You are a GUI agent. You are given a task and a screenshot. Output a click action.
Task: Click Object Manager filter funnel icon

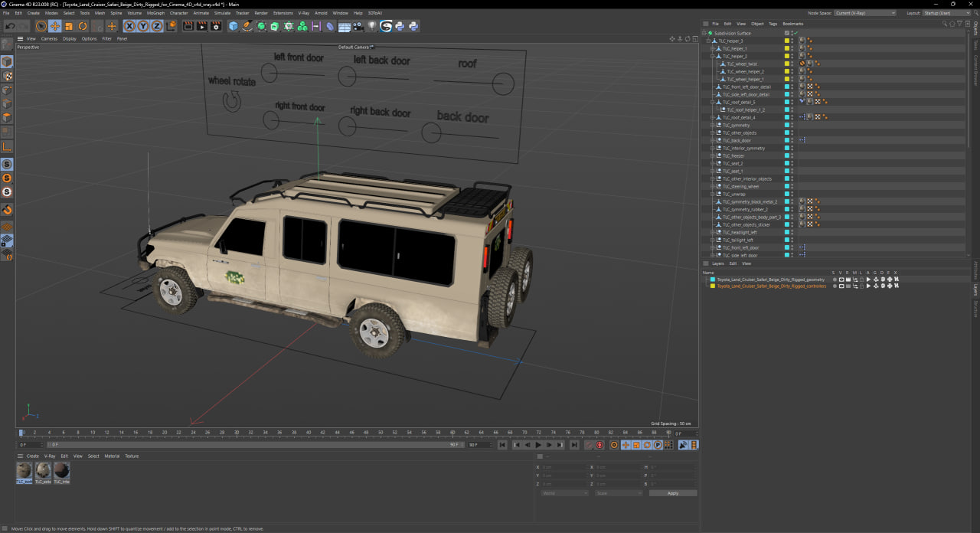click(x=959, y=24)
